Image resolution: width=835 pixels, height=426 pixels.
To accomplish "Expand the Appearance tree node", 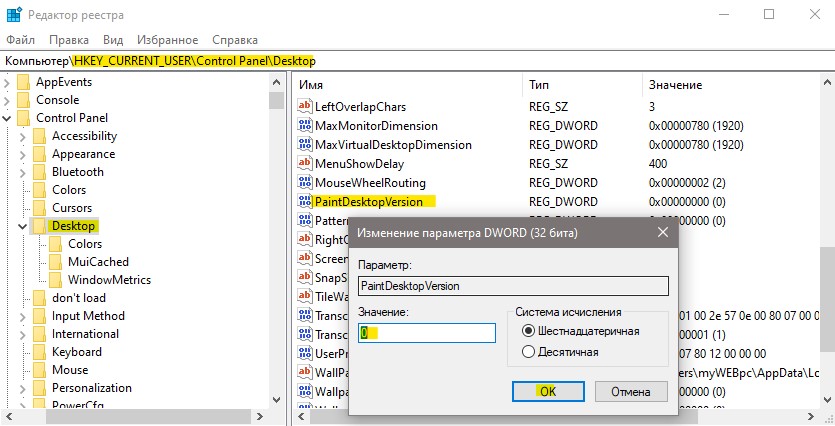I will point(22,154).
